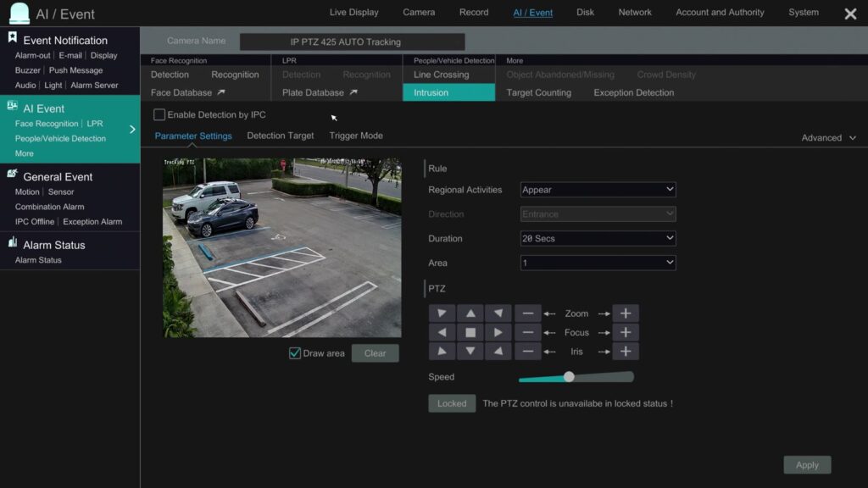Screen dimensions: 868x488
Task: Switch to Detection Target tab
Action: coord(280,136)
